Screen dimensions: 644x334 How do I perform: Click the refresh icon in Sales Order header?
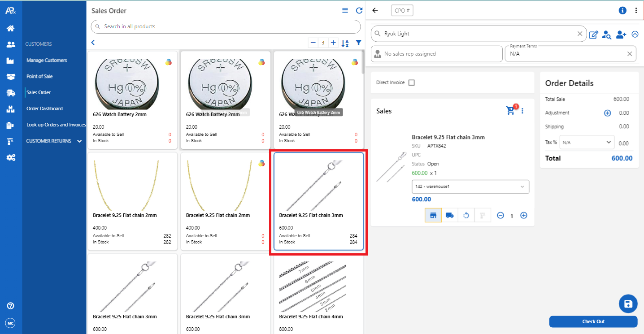tap(359, 10)
